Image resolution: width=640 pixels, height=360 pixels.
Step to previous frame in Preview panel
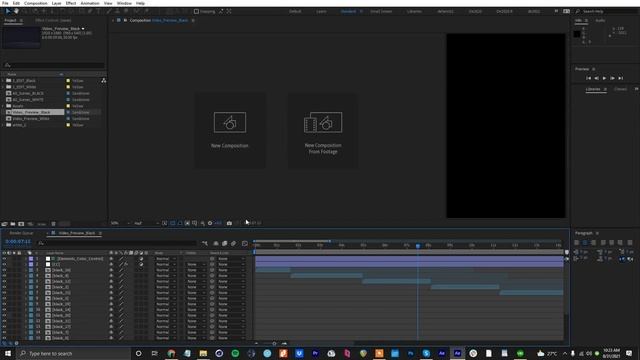[x=596, y=78]
